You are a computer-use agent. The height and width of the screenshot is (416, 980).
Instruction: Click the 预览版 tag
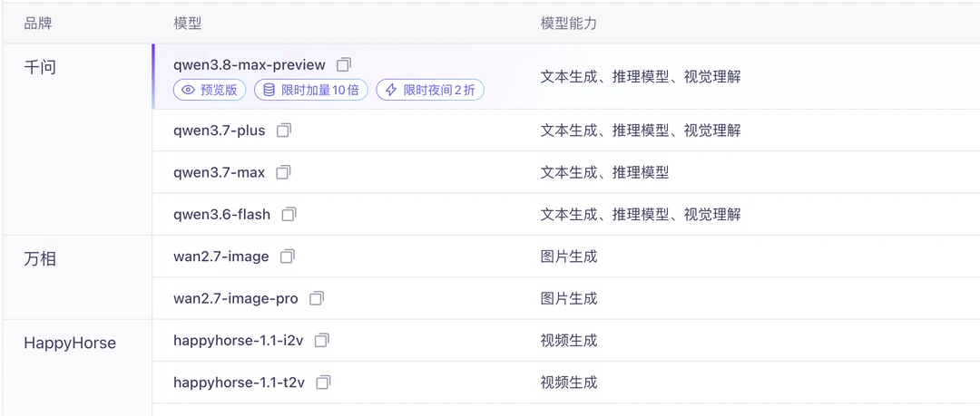210,90
